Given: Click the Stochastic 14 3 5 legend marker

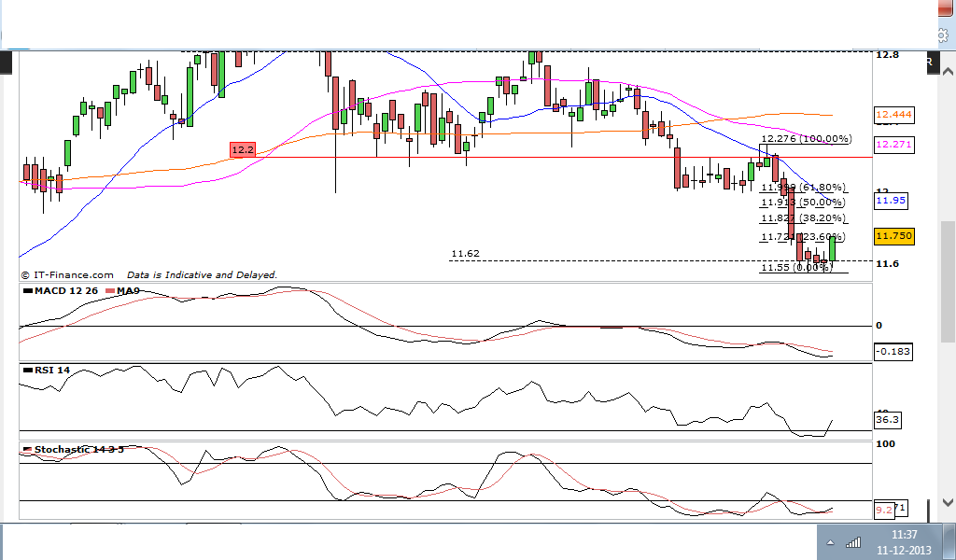Looking at the screenshot, I should 27,450.
